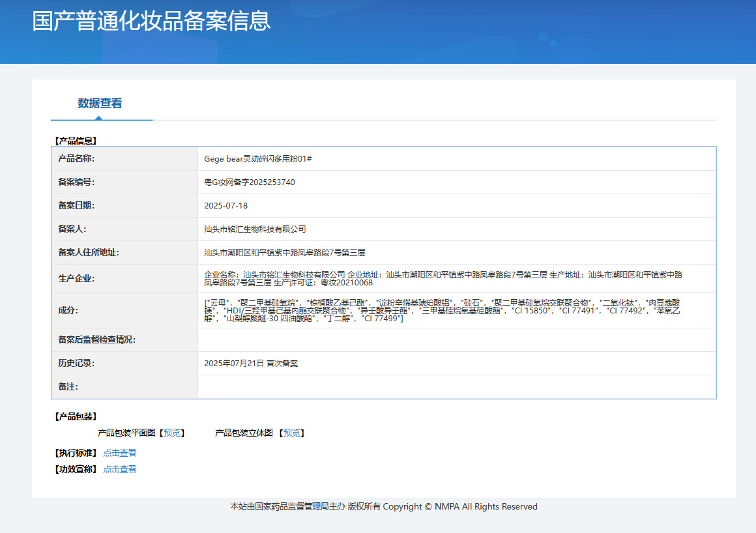This screenshot has height=533, width=756.
Task: Click the NMPA copyright footer text
Action: coord(384,506)
